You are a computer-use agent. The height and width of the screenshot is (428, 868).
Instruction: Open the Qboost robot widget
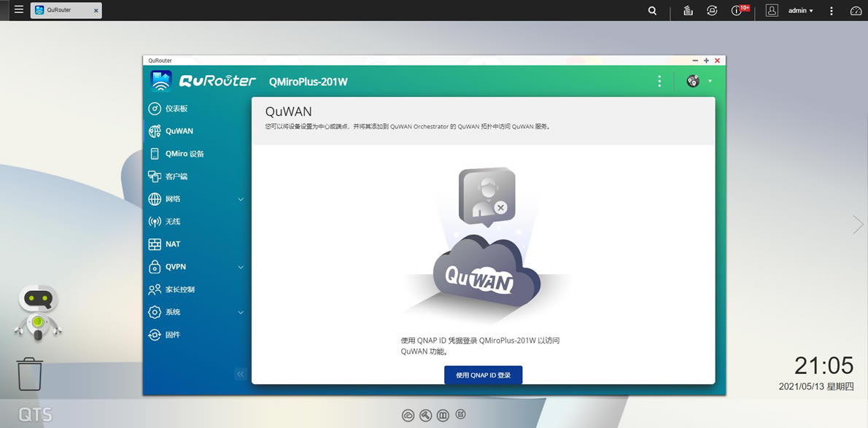click(x=38, y=313)
